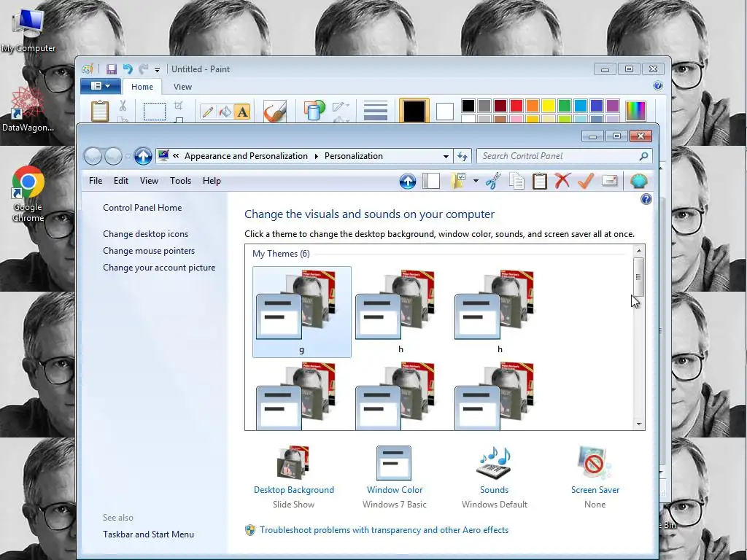
Task: Open the recent pages dropdown beside Forward
Action: tap(128, 156)
